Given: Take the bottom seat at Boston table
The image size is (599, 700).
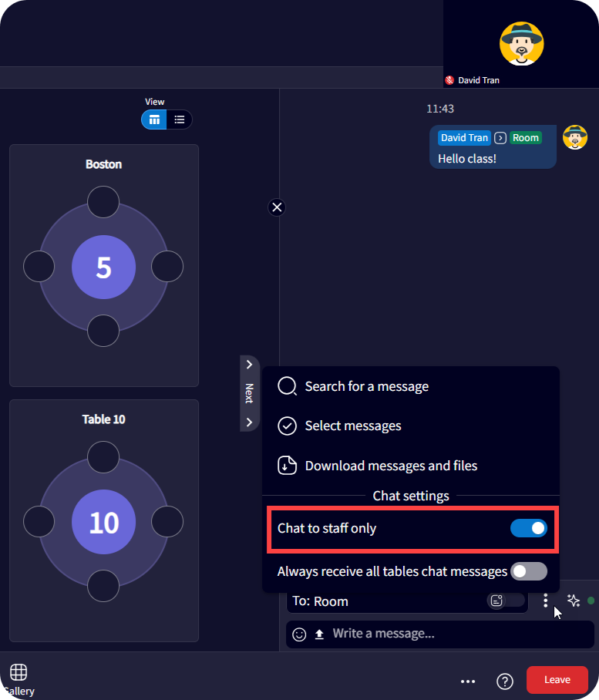Looking at the screenshot, I should [x=103, y=331].
